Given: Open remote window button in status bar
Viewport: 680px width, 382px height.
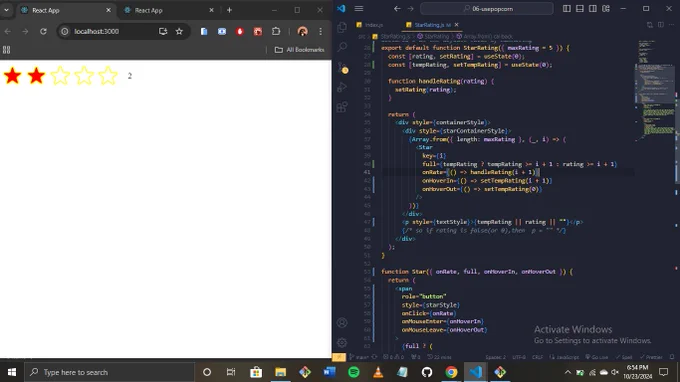Looking at the screenshot, I should click(339, 357).
